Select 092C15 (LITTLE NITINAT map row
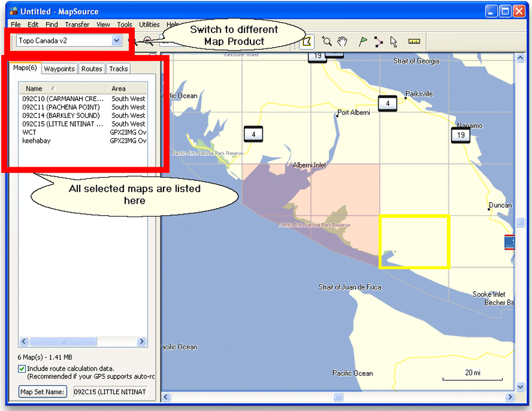 (83, 124)
